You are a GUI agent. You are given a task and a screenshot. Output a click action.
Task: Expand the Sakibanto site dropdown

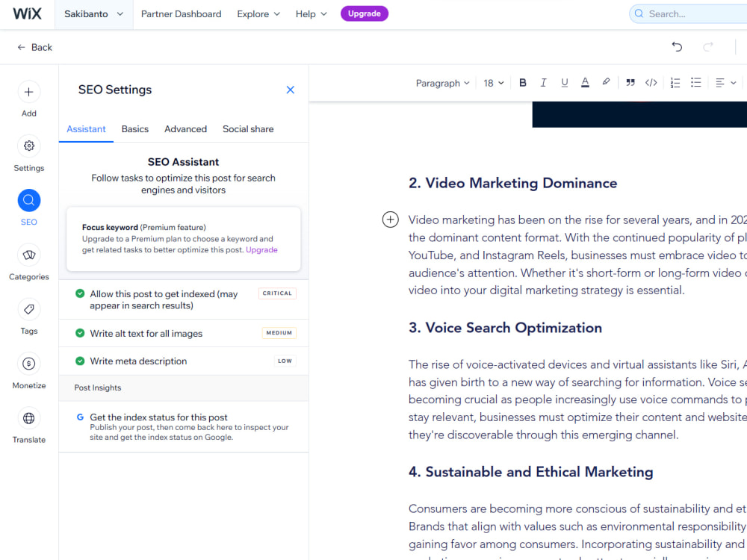94,14
